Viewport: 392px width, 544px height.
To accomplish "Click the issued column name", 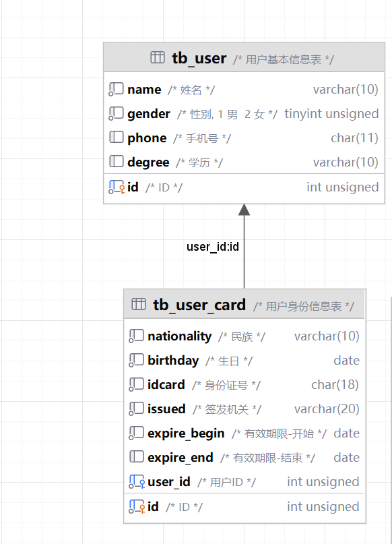I will (166, 409).
